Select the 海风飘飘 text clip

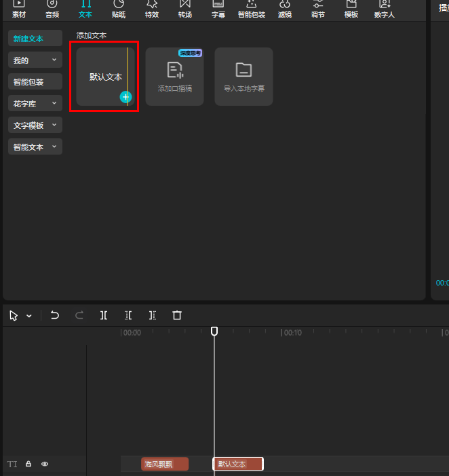pos(165,464)
